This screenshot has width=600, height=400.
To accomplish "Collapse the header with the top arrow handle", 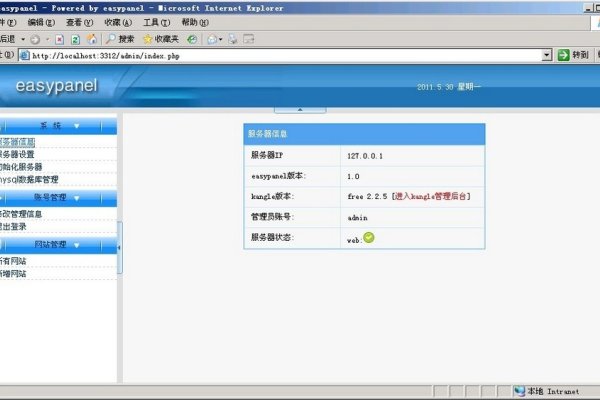I will coord(300,110).
